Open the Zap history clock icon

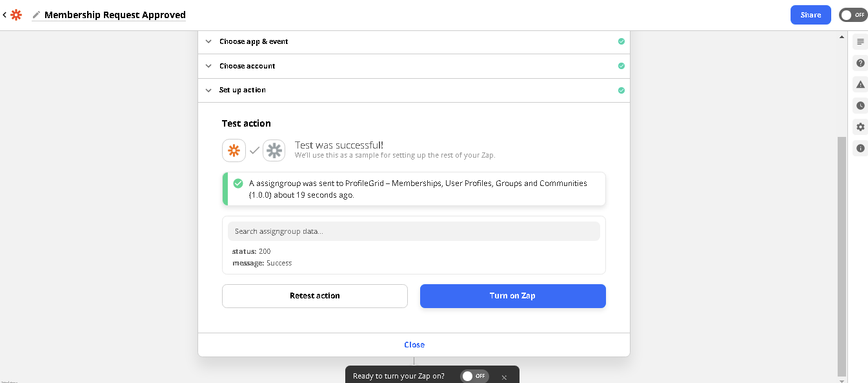coord(860,106)
